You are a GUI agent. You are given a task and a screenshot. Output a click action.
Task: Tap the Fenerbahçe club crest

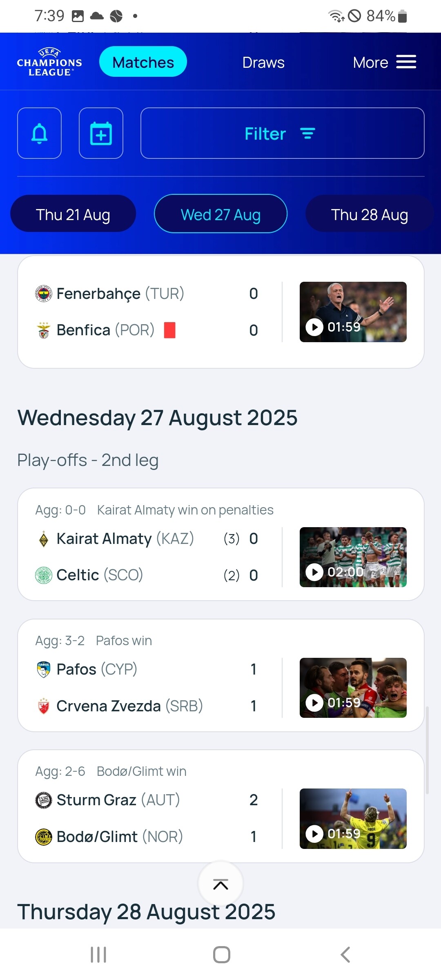[44, 294]
